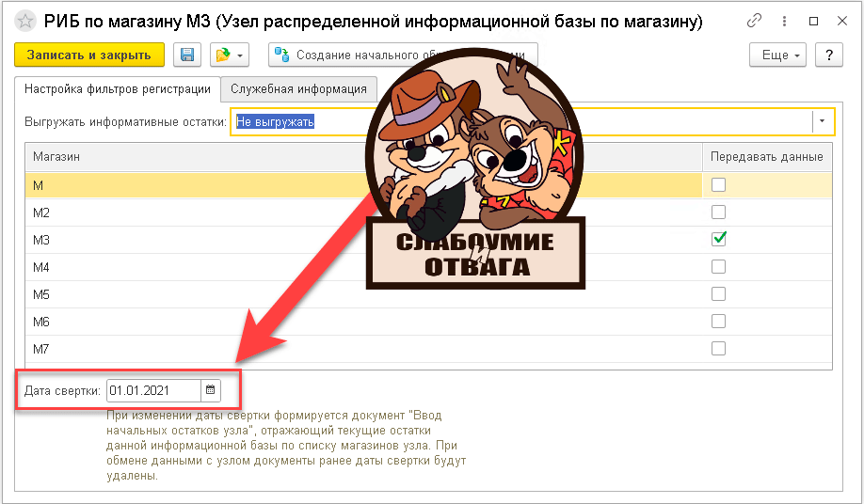Select store row М2
864x504 pixels.
[428, 213]
